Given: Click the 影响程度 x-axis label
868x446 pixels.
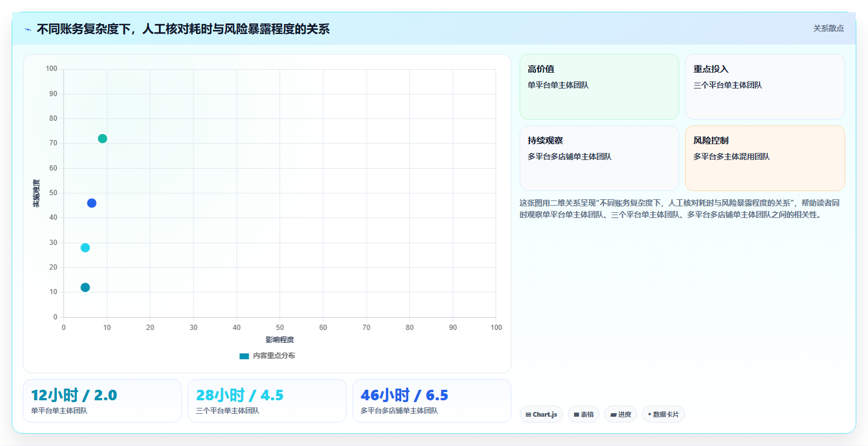Looking at the screenshot, I should point(280,340).
